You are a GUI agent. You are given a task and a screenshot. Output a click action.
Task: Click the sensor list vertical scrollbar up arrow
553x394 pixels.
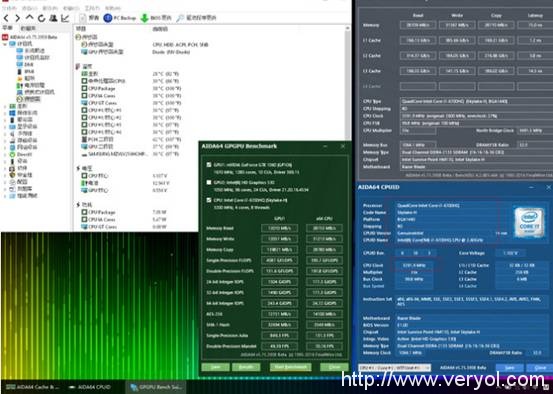(x=348, y=28)
